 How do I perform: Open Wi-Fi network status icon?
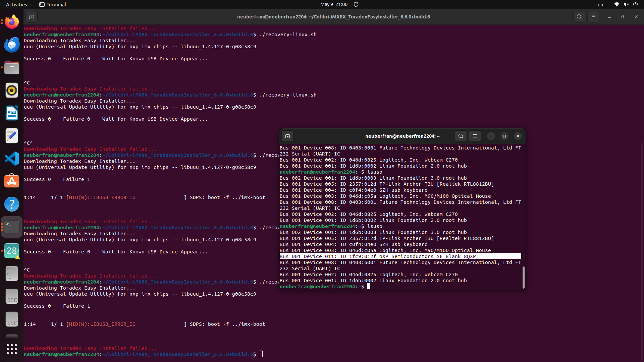pos(616,4)
